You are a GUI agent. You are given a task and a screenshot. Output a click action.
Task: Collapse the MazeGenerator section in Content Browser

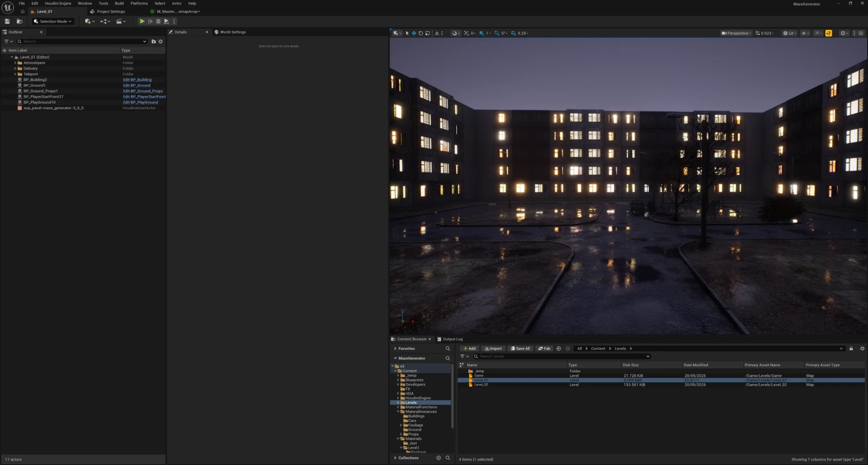[x=395, y=358]
